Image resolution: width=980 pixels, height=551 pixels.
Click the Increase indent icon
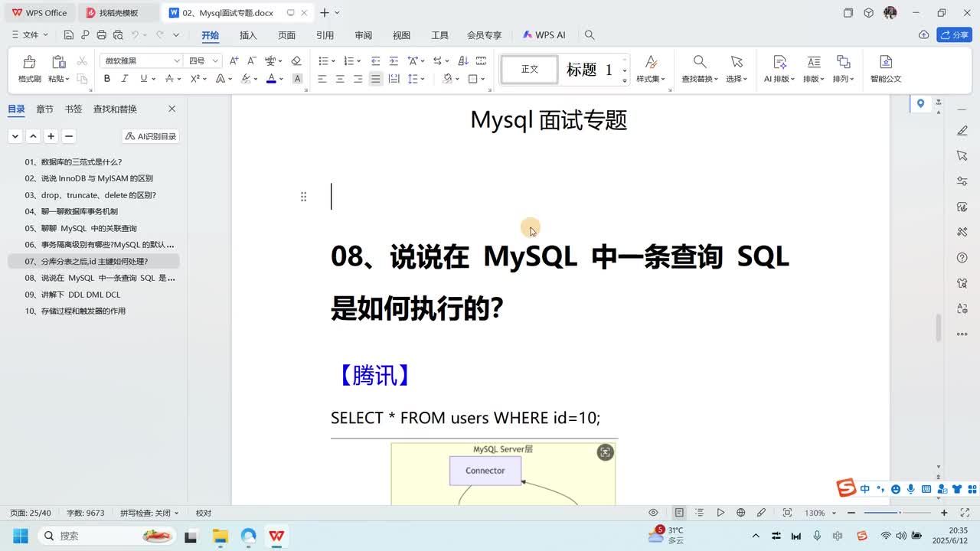pos(394,60)
